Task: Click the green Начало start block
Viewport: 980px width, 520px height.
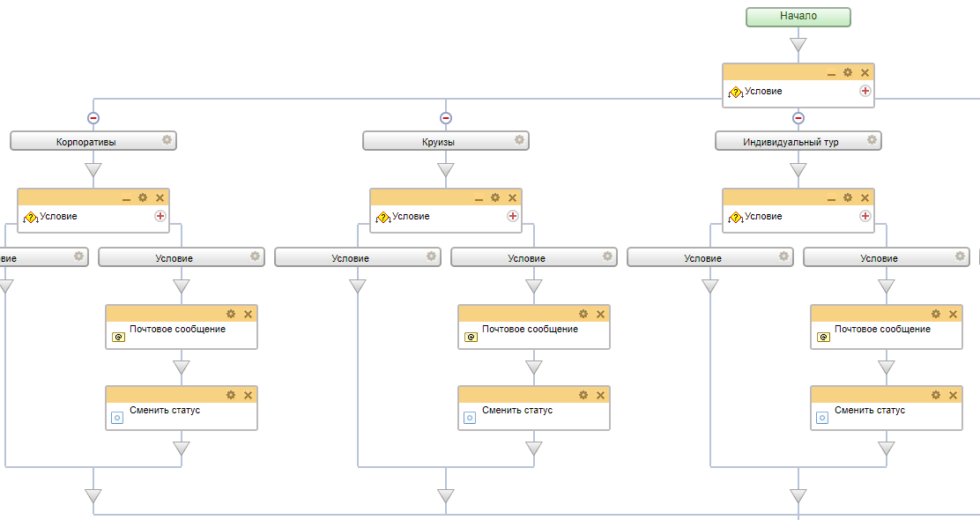Action: point(798,17)
